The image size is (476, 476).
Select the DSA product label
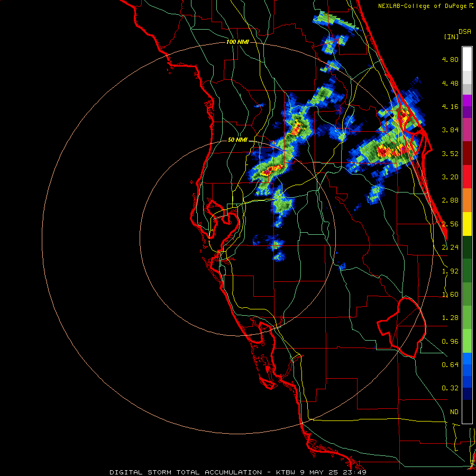[465, 32]
